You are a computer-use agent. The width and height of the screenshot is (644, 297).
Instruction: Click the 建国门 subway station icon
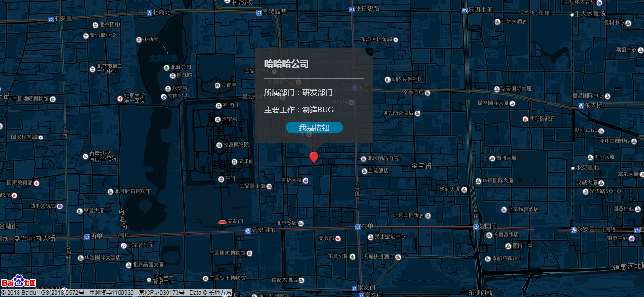click(x=476, y=227)
